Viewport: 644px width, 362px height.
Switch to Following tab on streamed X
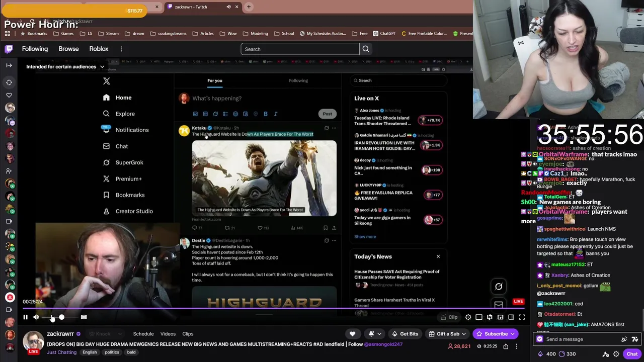(x=298, y=80)
